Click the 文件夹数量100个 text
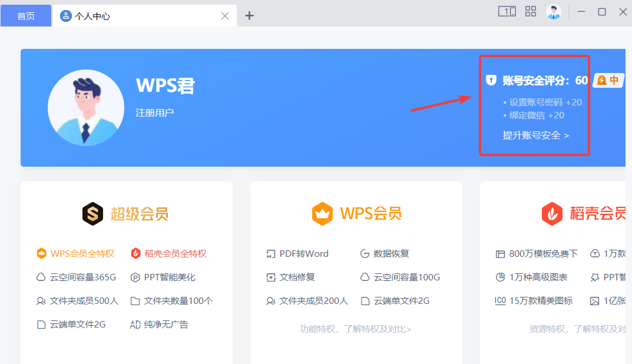 tap(178, 301)
